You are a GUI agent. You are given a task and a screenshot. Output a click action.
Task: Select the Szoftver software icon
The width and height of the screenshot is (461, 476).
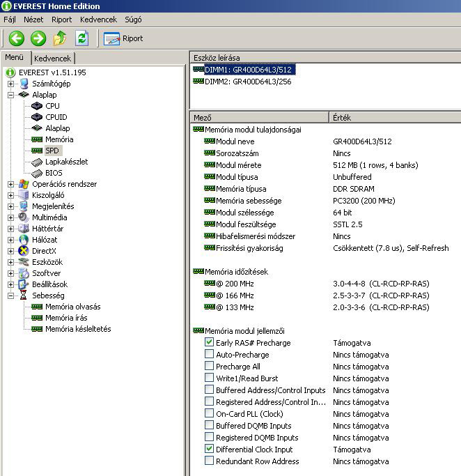tap(24, 273)
